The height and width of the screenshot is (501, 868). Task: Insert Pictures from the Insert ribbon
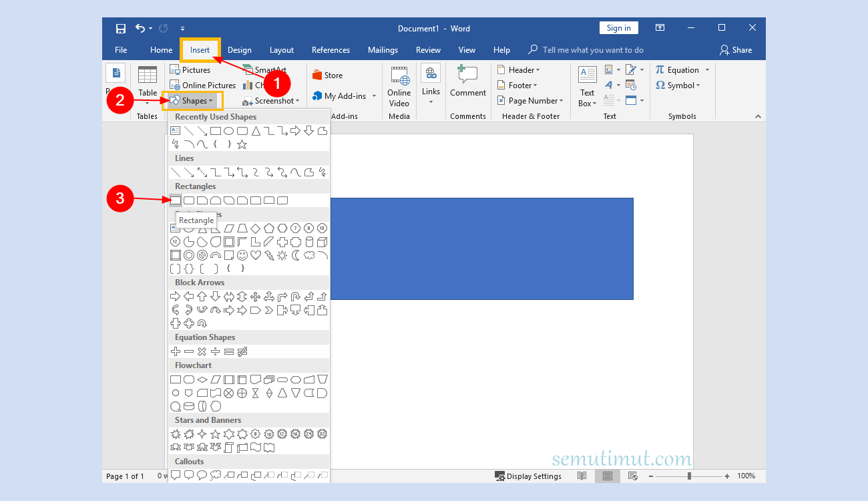190,69
